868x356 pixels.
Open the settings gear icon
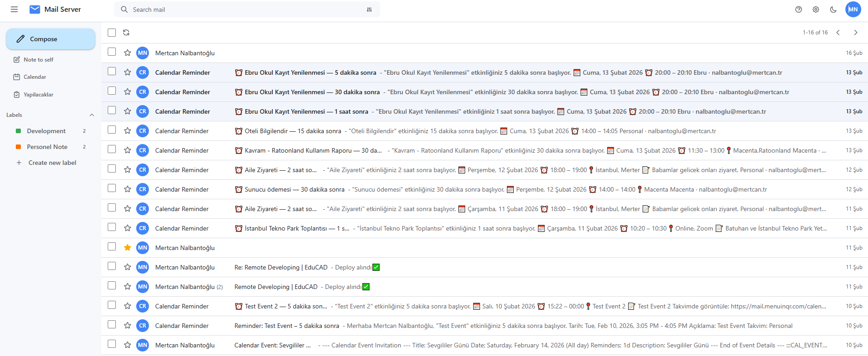coord(816,10)
